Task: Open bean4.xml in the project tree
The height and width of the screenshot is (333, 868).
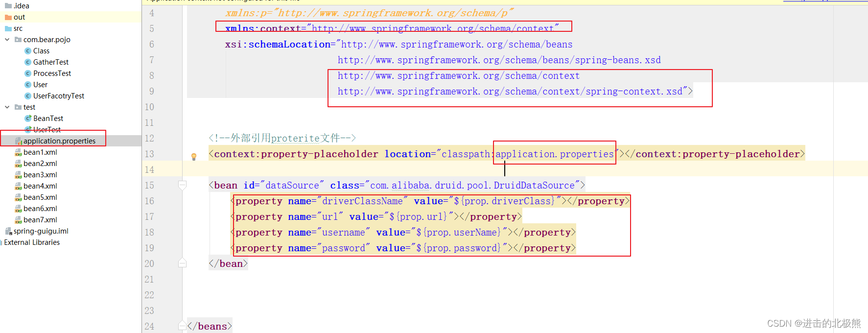Action: (40, 186)
